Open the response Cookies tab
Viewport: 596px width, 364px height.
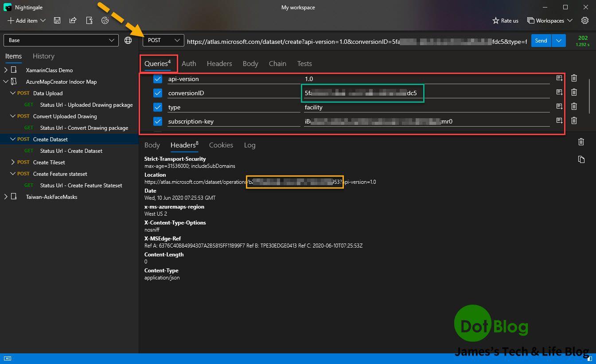pos(221,145)
